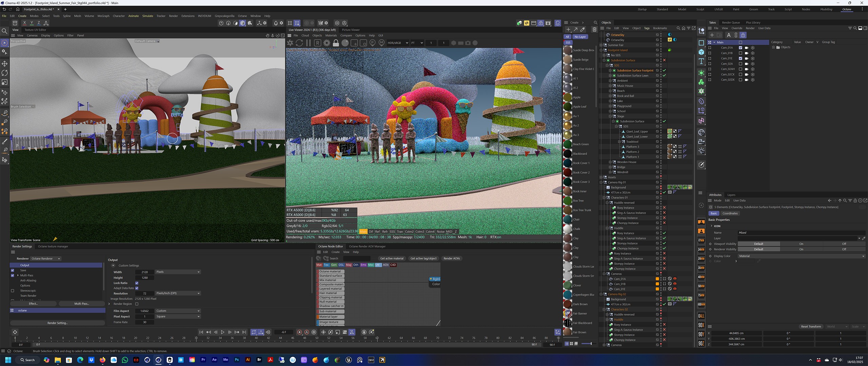Click the Render AOVs button
This screenshot has width=868, height=366.
click(452, 258)
